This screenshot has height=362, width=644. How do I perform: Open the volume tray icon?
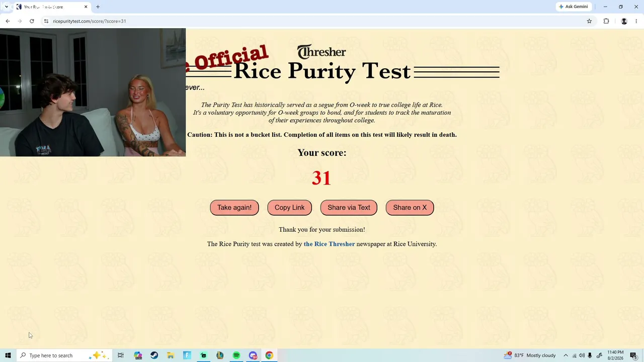[x=582, y=355]
